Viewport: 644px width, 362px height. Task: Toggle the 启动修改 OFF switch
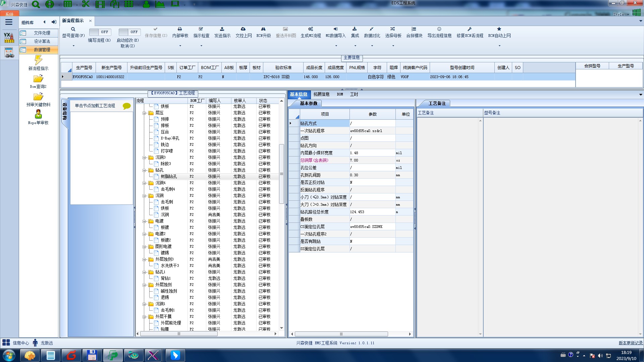click(129, 32)
